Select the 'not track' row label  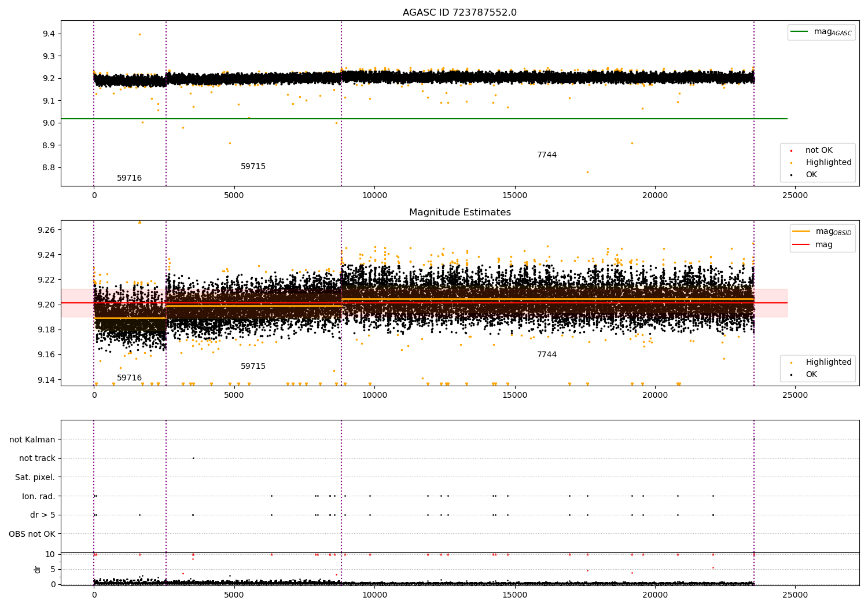coord(37,458)
